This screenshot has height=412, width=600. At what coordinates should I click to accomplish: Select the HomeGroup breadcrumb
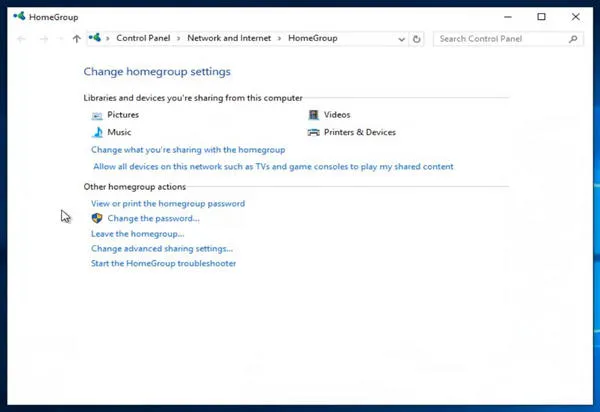click(313, 38)
